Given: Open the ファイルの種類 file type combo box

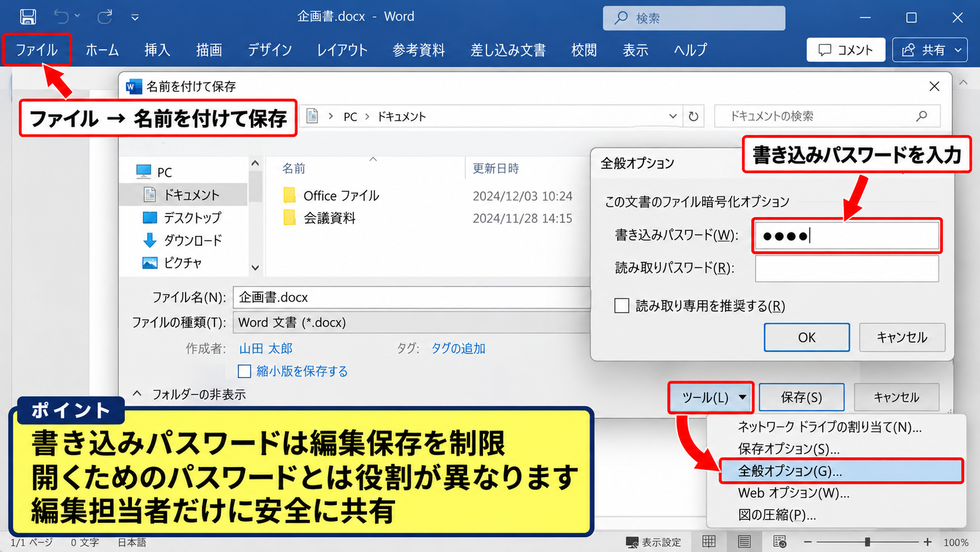Looking at the screenshot, I should tap(411, 322).
